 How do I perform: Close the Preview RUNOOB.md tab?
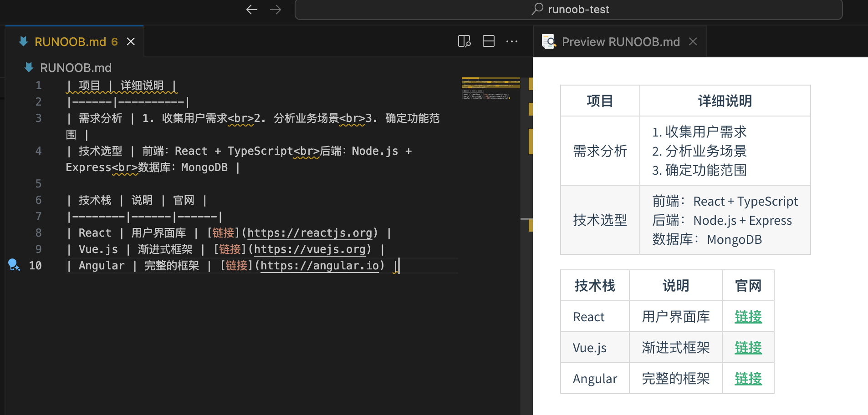[x=693, y=41]
